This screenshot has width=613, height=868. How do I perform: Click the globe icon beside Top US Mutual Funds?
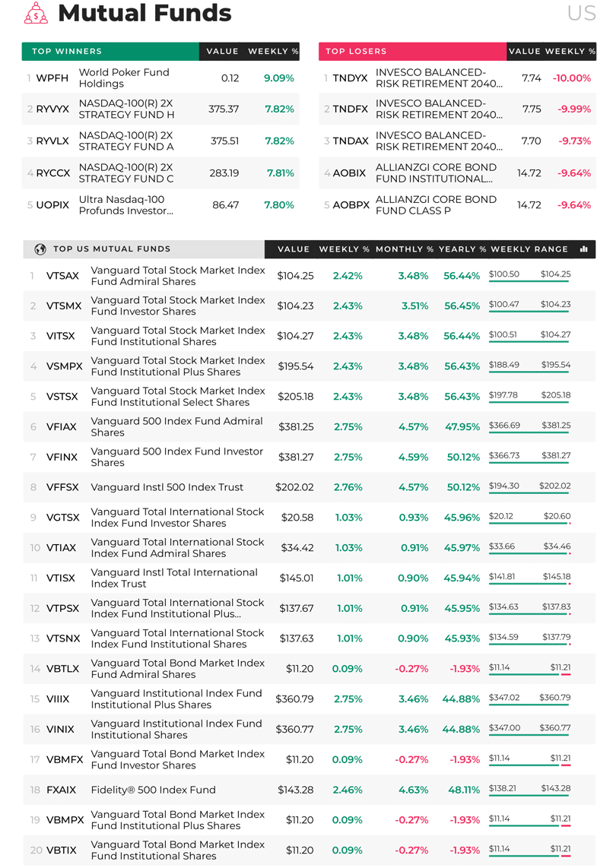[x=40, y=249]
